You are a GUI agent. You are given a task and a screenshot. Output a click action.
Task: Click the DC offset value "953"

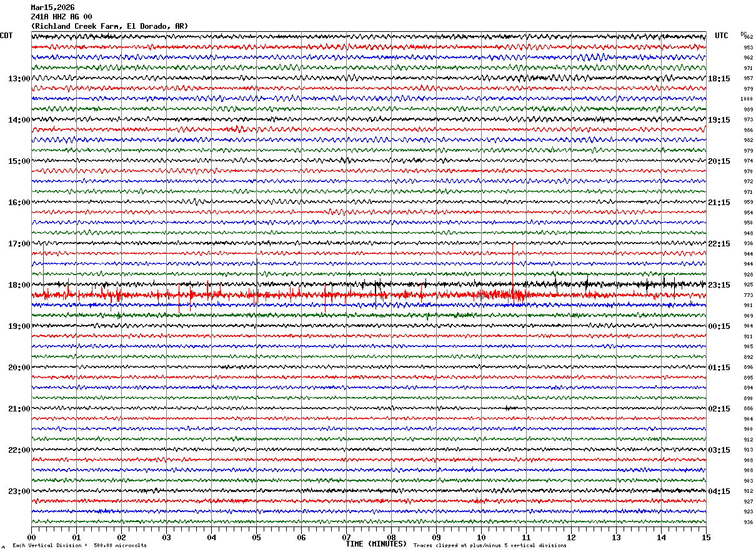click(x=748, y=48)
